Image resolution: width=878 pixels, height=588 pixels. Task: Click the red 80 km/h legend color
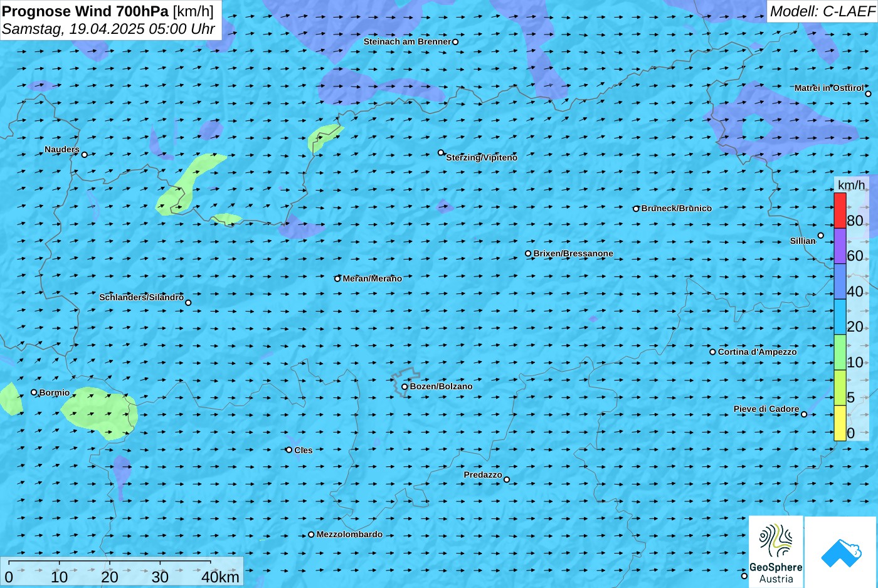(840, 211)
